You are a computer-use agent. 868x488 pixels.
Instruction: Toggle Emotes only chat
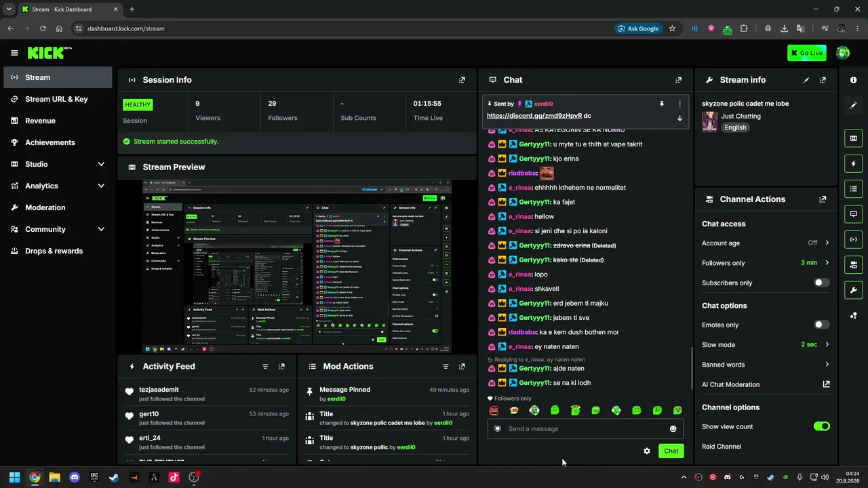coord(821,325)
